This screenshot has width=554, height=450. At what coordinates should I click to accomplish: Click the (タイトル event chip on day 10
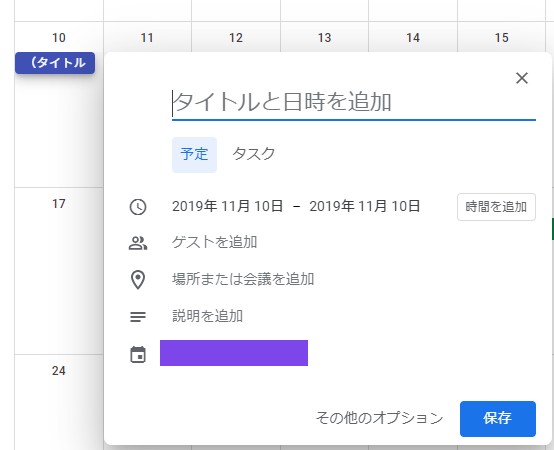tap(55, 63)
